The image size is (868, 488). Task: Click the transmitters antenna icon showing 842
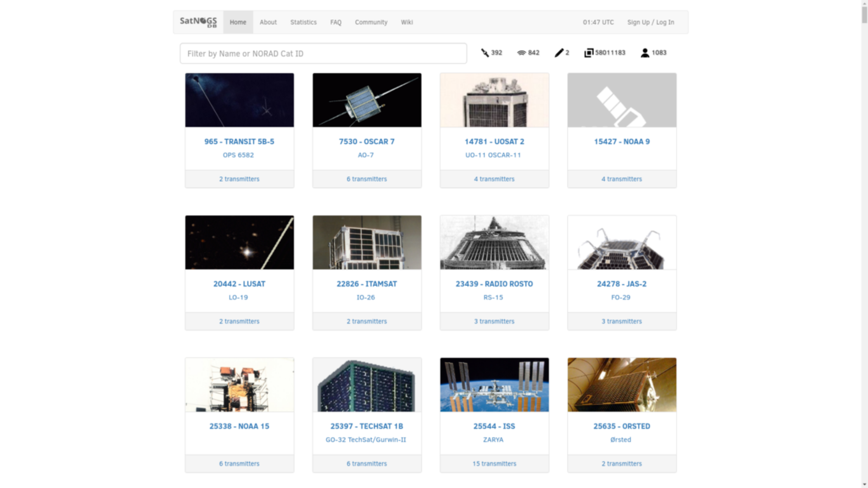pos(528,53)
